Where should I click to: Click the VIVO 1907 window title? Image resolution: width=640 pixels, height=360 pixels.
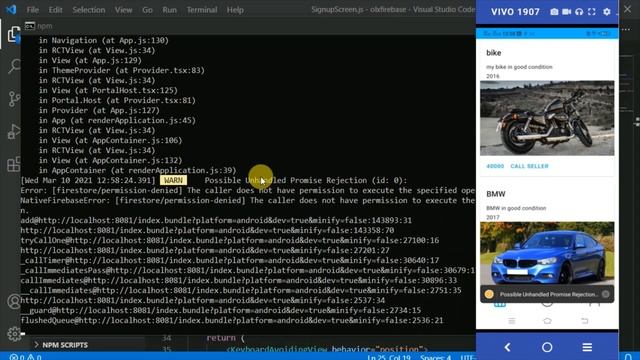click(515, 12)
